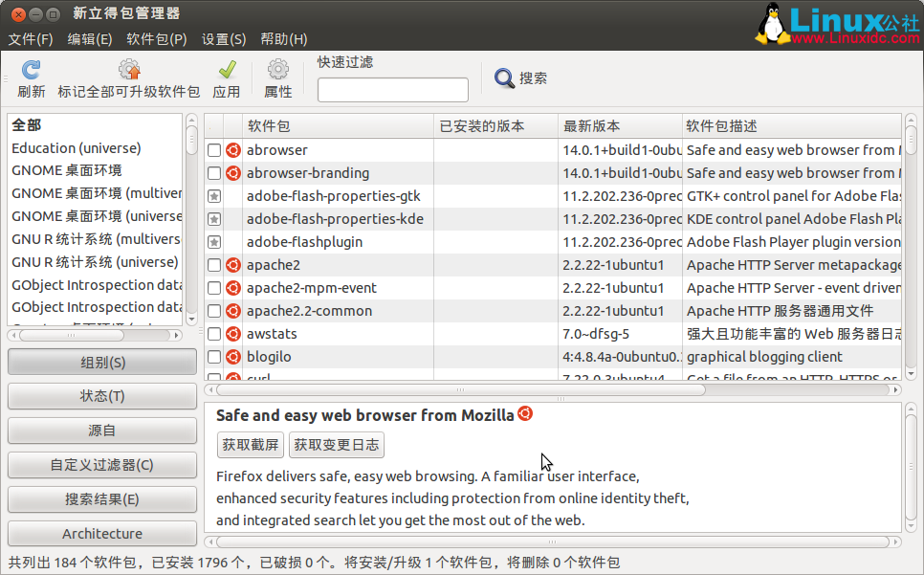
Task: Click the Ubuntu icon beside apache2-mpm-event
Action: [233, 288]
